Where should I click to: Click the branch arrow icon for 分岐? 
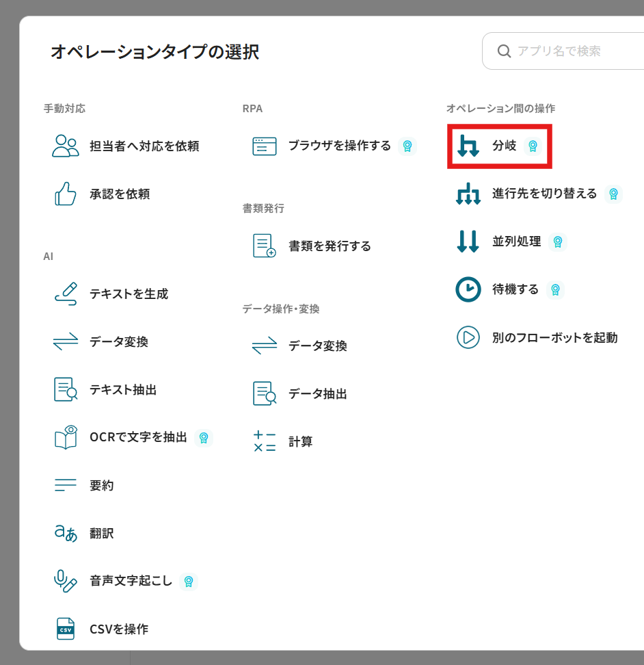point(468,146)
